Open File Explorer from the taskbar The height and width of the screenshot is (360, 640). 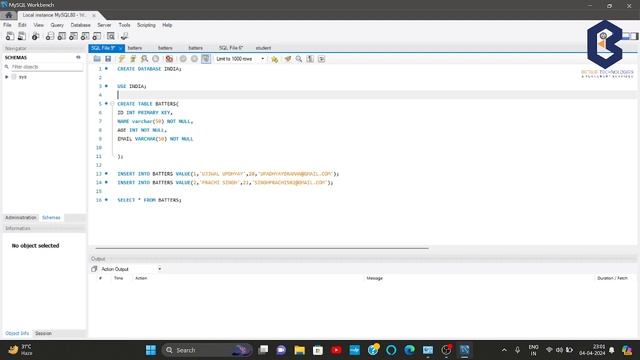[x=300, y=350]
